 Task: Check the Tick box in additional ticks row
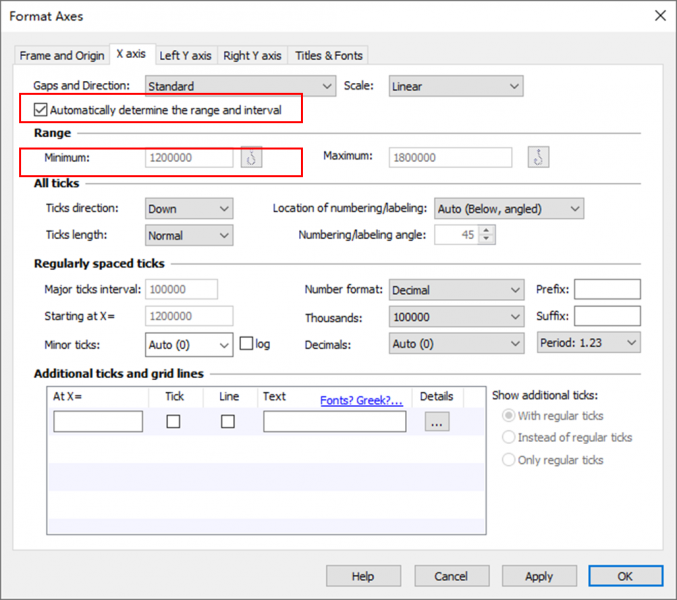[173, 421]
